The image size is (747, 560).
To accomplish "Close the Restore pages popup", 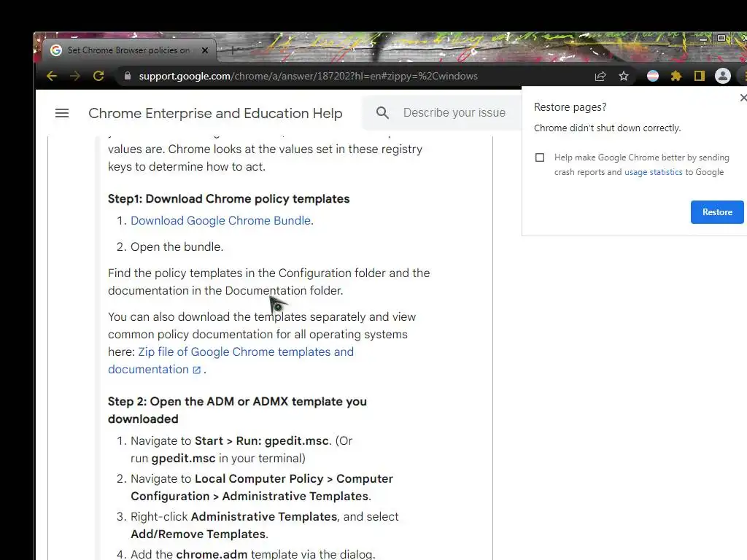I will [x=743, y=98].
